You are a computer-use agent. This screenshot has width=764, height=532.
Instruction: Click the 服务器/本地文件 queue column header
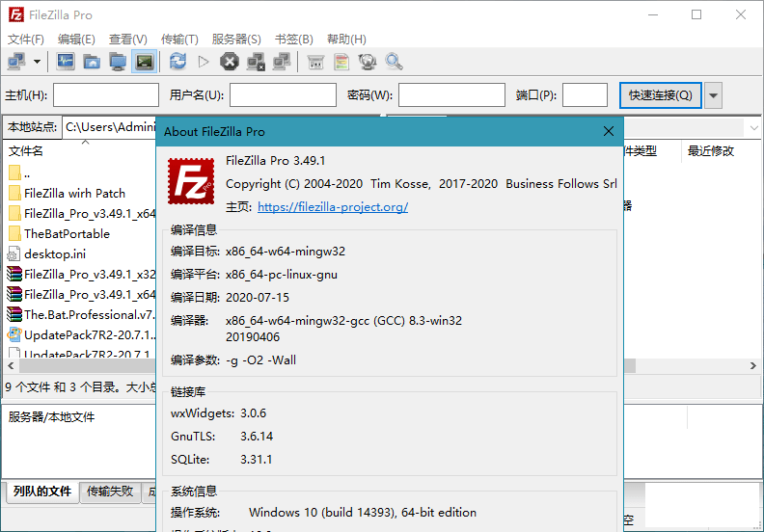[51, 417]
